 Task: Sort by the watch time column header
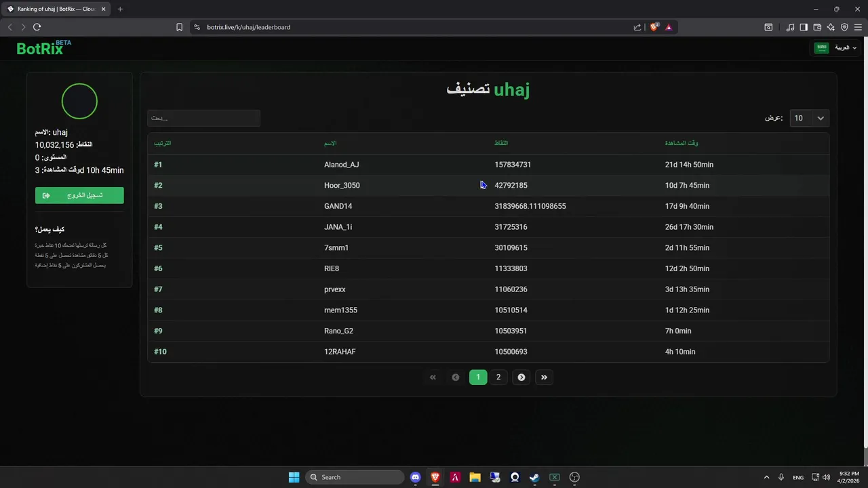[x=682, y=143]
